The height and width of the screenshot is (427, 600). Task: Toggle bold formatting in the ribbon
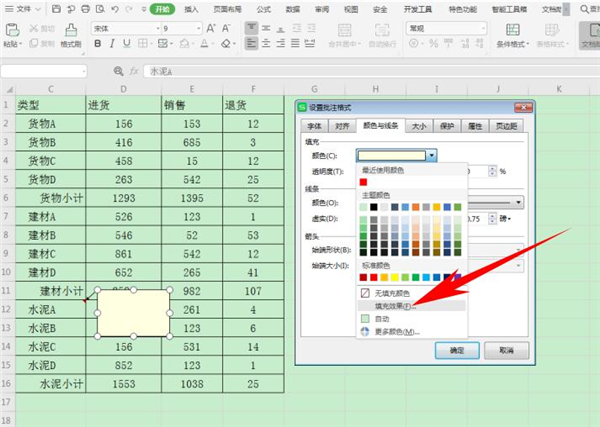pos(97,45)
